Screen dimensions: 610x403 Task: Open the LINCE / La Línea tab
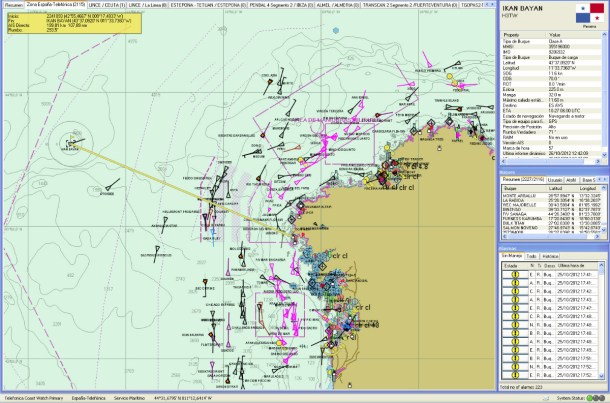pos(148,5)
